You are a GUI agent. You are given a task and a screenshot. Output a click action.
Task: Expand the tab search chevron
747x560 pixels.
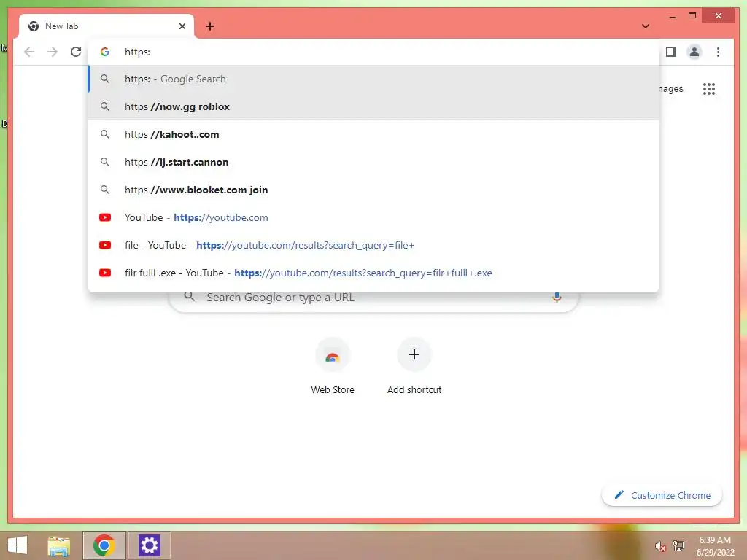click(x=645, y=26)
